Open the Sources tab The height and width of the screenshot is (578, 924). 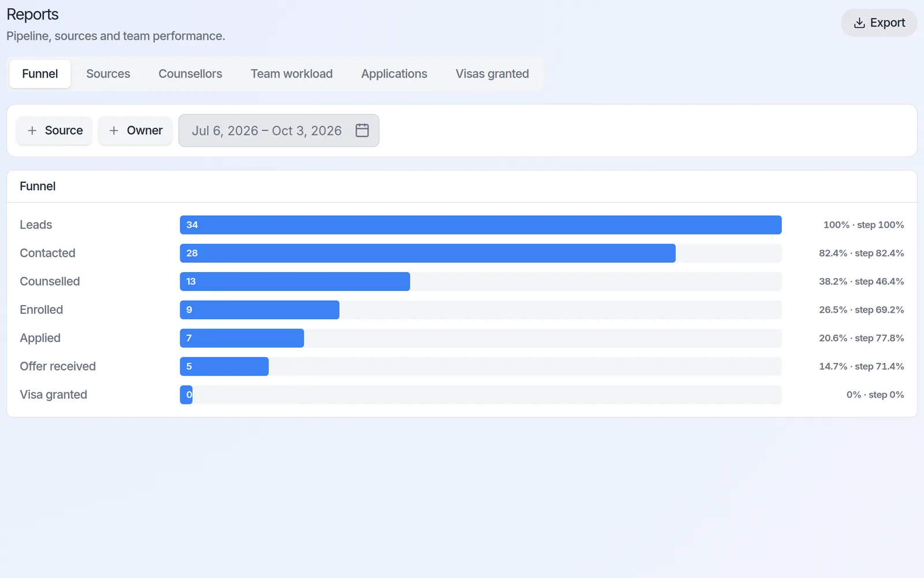pos(108,74)
